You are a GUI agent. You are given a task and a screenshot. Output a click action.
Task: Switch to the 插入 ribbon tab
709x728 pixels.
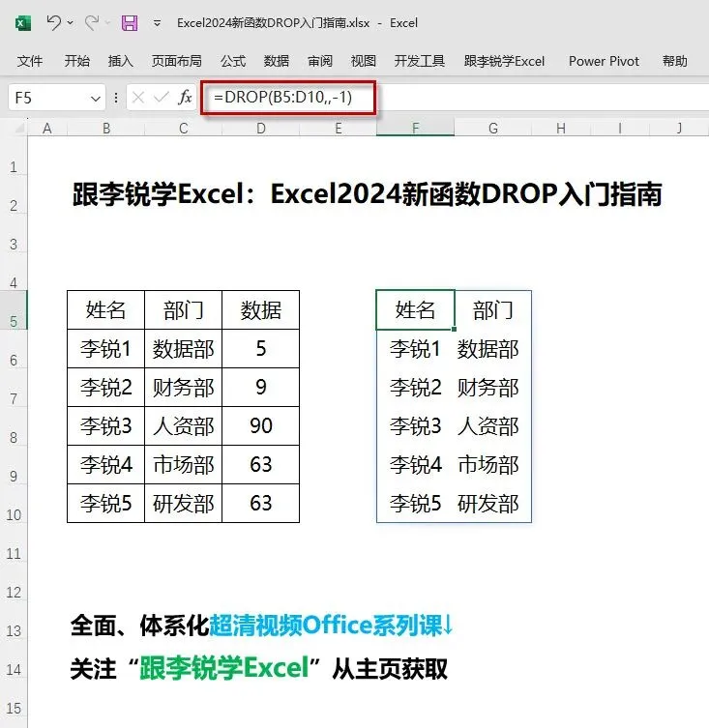(121, 61)
